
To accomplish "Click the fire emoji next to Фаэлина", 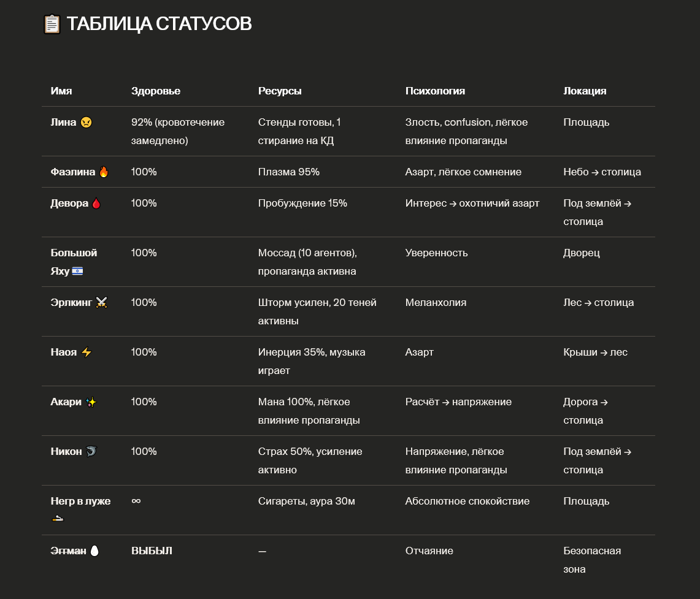I will [104, 172].
